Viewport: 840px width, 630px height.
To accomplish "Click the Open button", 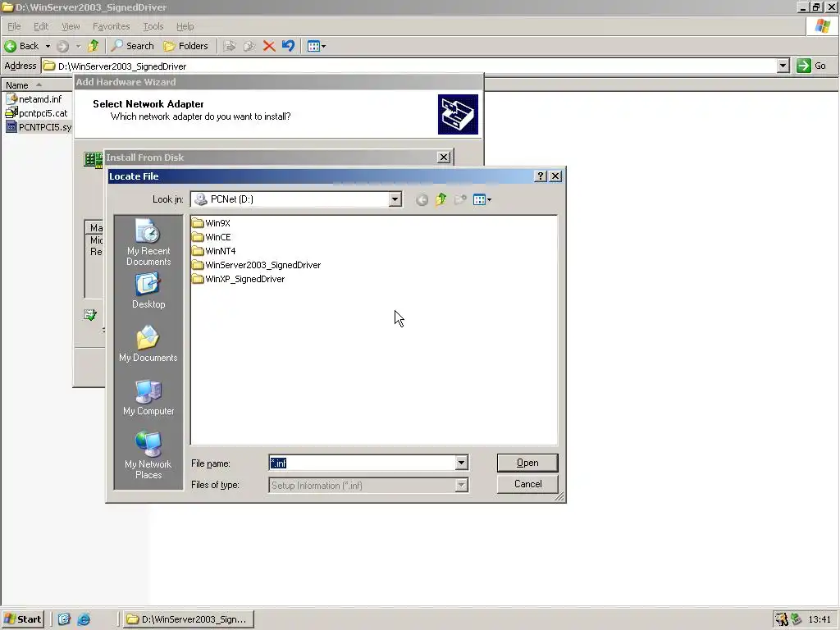I will pos(527,463).
